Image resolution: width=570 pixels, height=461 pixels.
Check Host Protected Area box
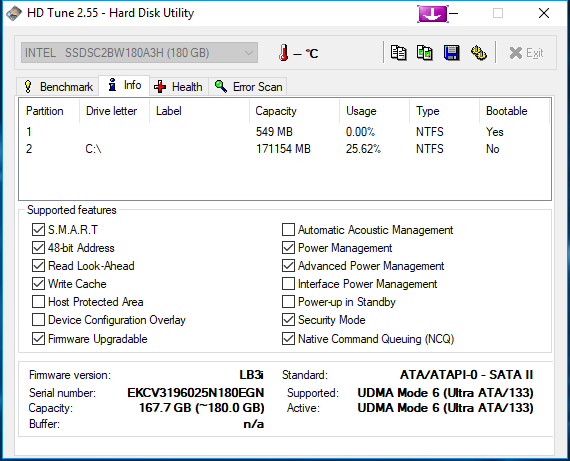(38, 302)
